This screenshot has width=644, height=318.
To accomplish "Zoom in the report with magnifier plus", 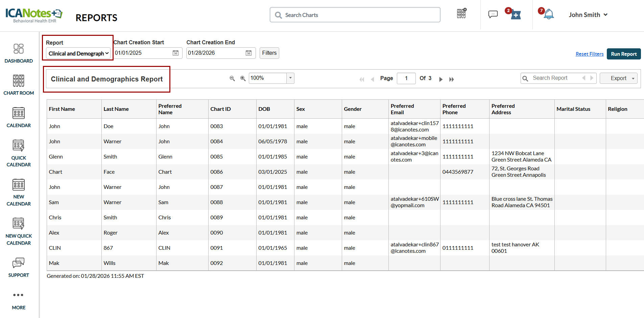I will point(243,78).
